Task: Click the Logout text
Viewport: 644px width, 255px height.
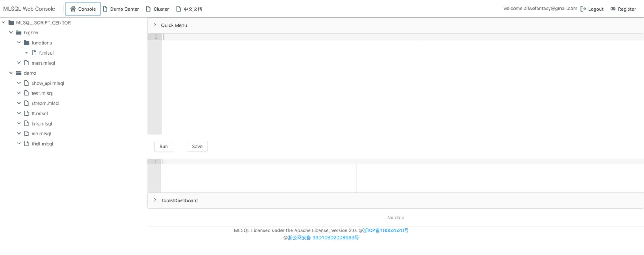Action: click(596, 9)
